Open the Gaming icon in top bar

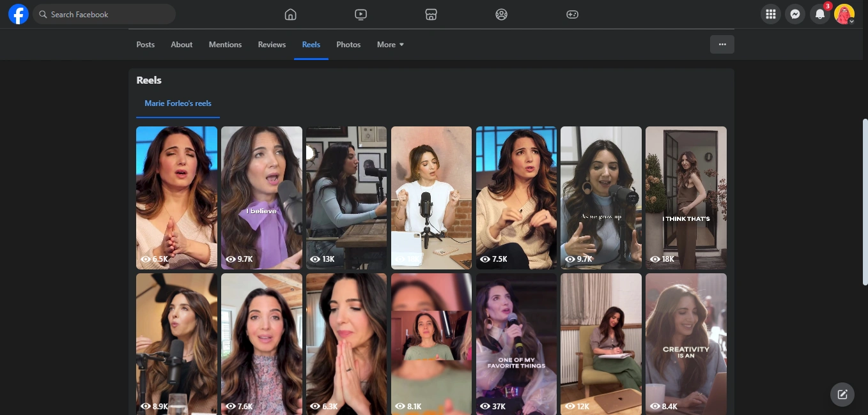(572, 14)
